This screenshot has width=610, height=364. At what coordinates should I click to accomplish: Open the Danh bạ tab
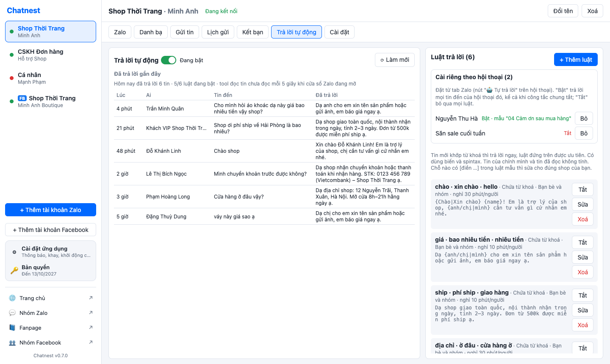click(x=151, y=32)
